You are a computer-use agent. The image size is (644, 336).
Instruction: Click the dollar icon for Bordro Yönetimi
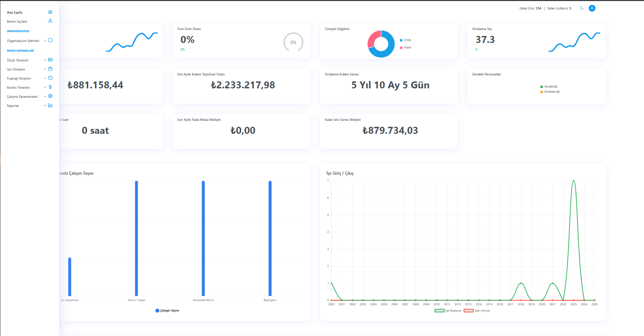50,87
